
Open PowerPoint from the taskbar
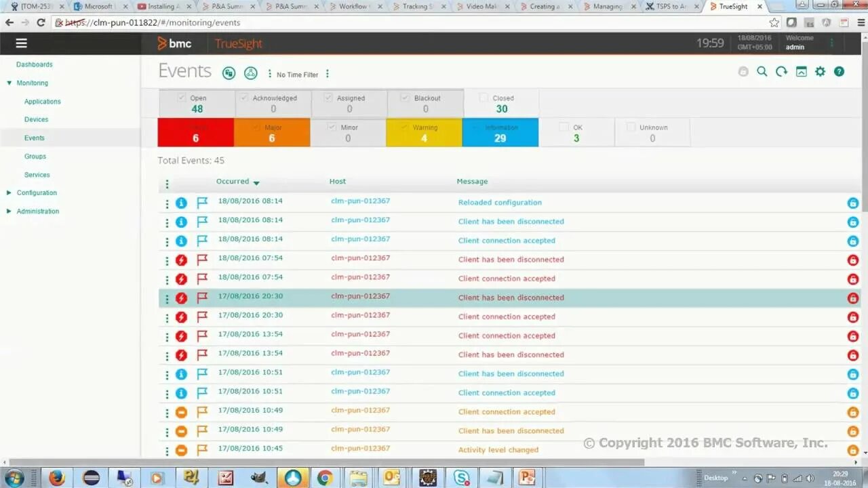[x=527, y=478]
